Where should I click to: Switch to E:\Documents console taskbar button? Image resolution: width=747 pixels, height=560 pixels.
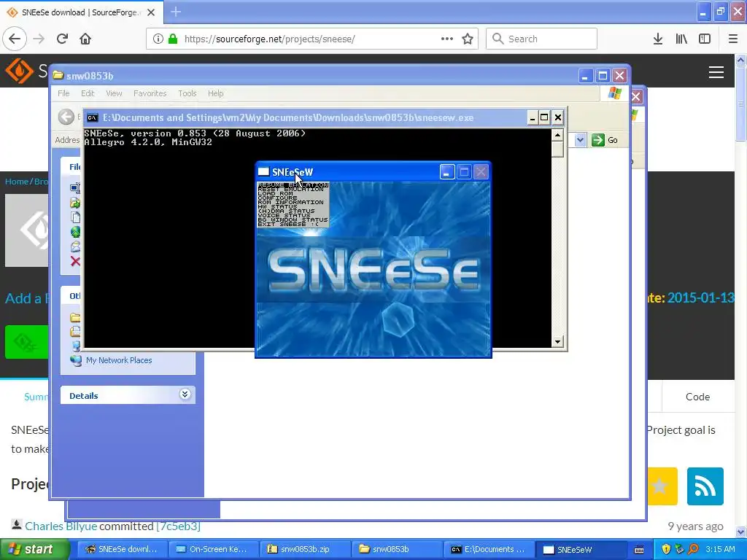pyautogui.click(x=488, y=550)
